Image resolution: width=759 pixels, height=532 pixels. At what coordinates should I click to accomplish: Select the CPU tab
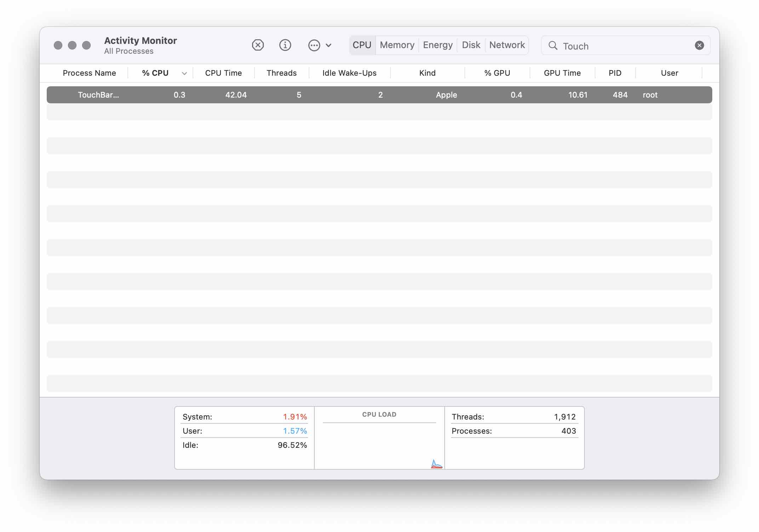(362, 45)
